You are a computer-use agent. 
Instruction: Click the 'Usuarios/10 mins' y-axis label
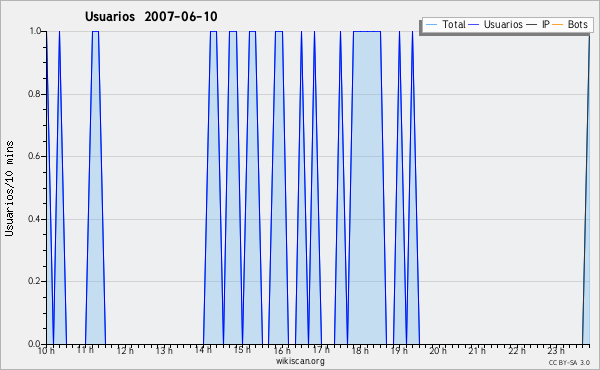pos(9,189)
